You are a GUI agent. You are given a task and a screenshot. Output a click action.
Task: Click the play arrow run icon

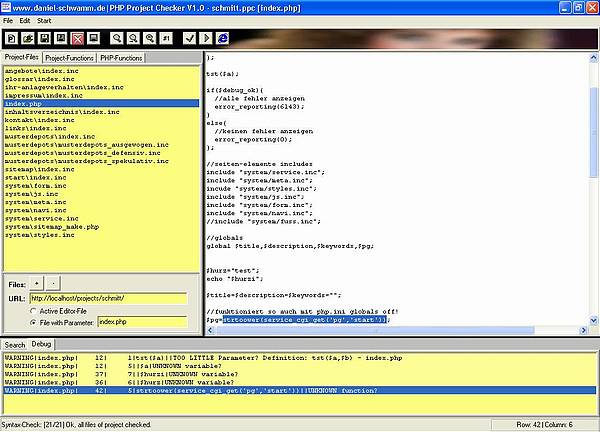[206, 38]
